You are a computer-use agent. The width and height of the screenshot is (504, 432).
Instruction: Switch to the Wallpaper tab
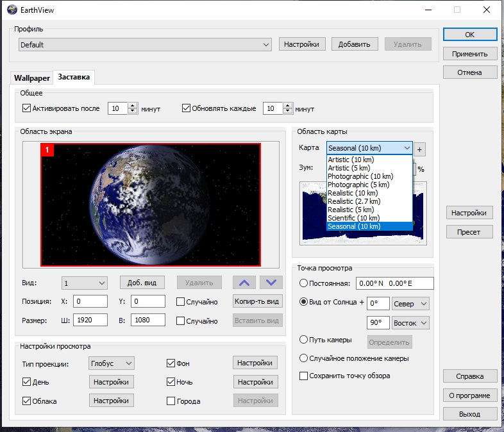(x=32, y=78)
